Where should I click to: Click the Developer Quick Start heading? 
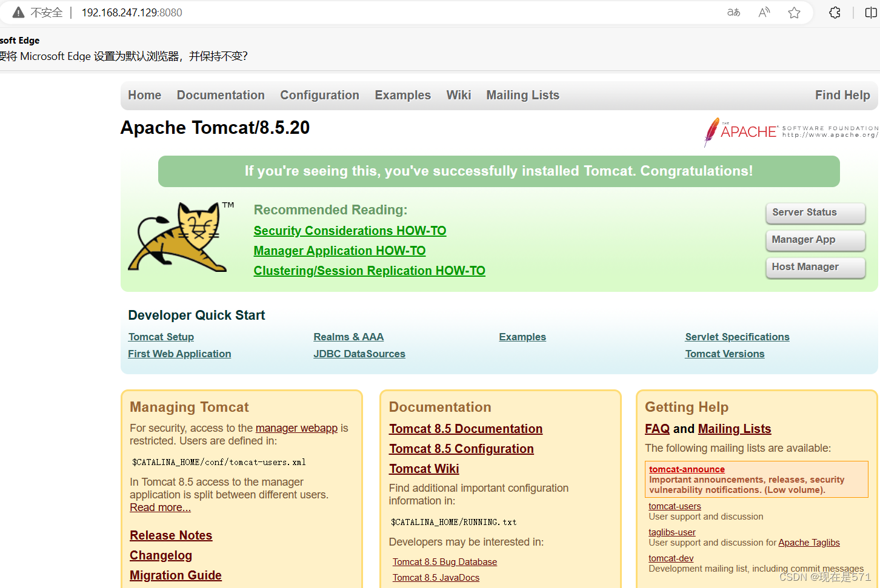[196, 315]
